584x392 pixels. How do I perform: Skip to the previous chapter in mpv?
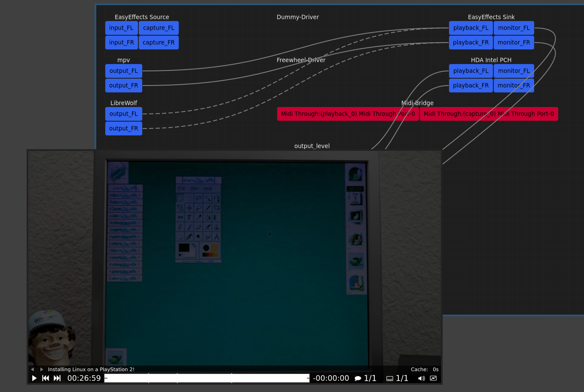pyautogui.click(x=45, y=378)
